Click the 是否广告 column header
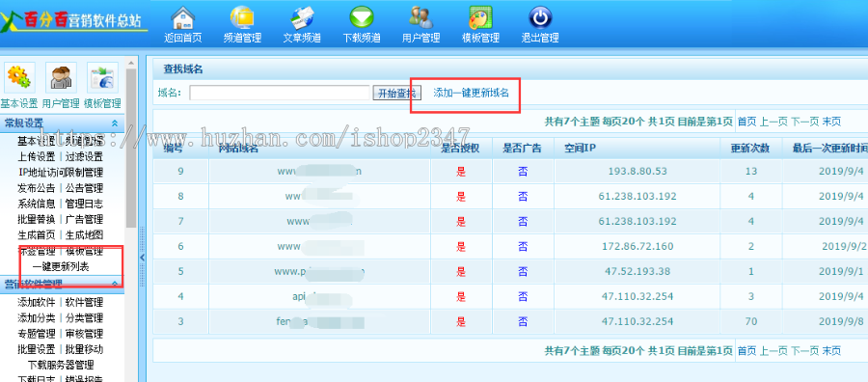 pos(522,149)
